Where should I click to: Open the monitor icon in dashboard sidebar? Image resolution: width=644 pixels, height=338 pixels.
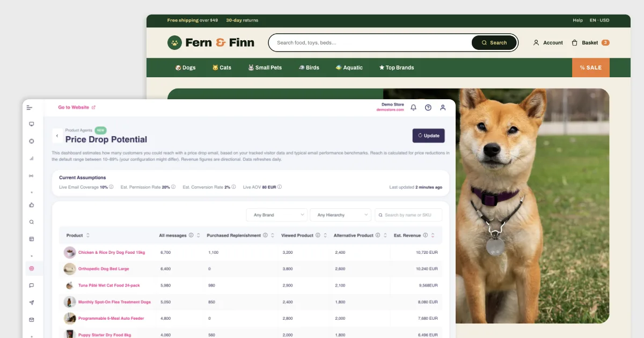32,124
